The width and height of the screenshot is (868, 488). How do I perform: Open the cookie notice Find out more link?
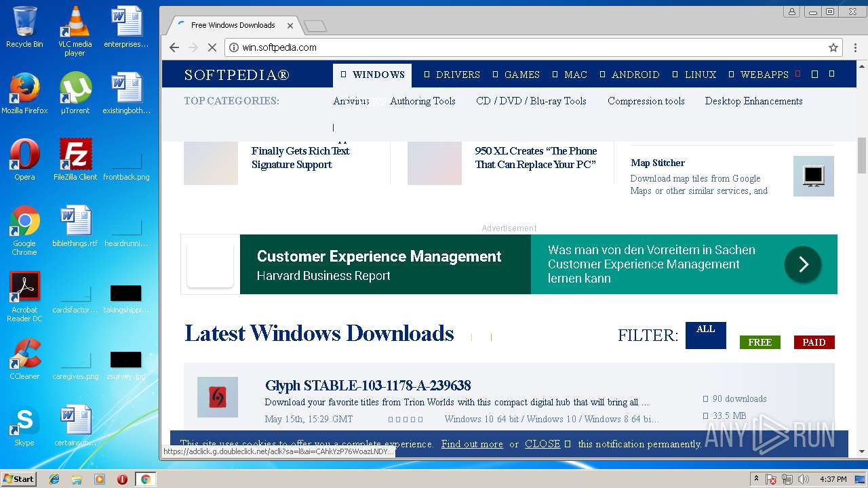point(472,444)
